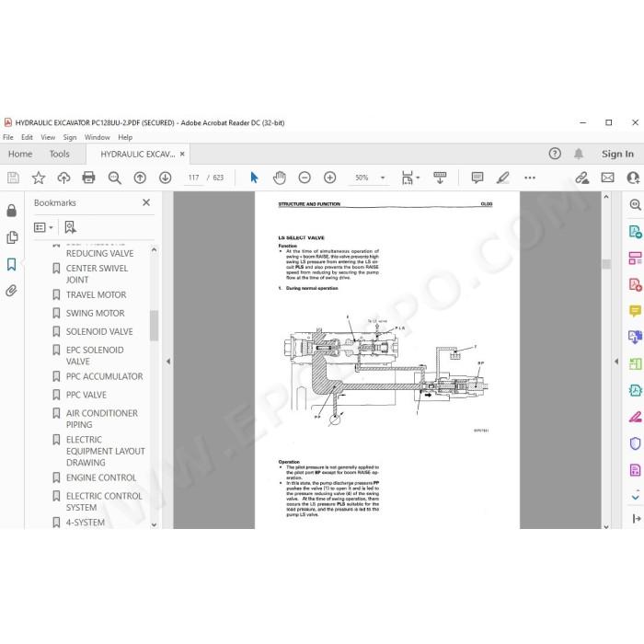Add file to starred with star icon

pos(39,178)
